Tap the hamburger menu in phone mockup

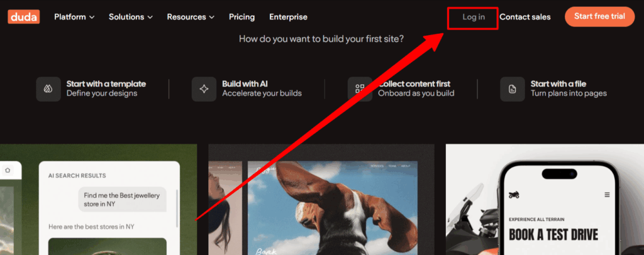click(x=607, y=195)
